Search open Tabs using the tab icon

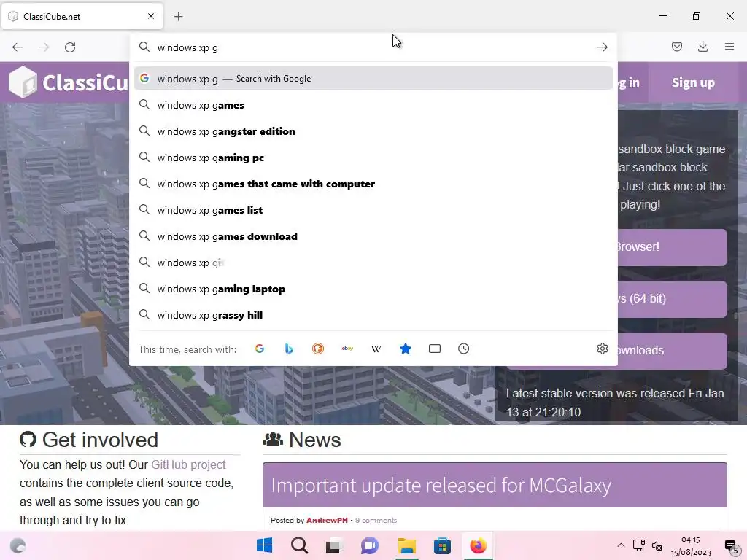[435, 349]
